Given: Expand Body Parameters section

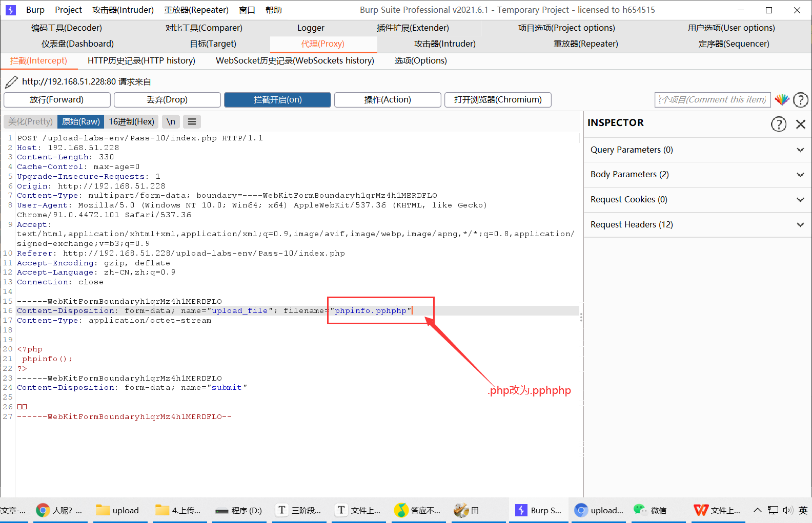Looking at the screenshot, I should tap(697, 174).
